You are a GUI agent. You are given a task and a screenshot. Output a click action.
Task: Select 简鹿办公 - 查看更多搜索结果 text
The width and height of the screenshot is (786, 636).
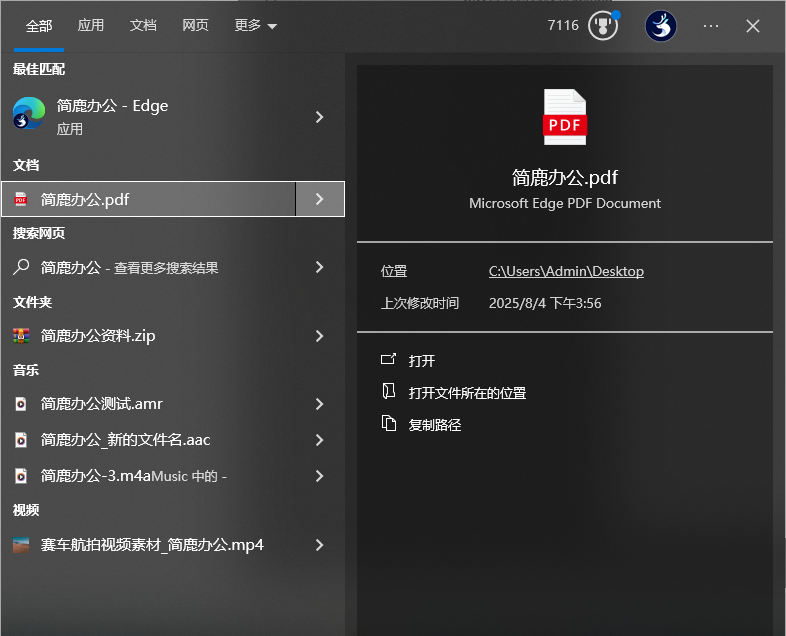click(x=129, y=268)
